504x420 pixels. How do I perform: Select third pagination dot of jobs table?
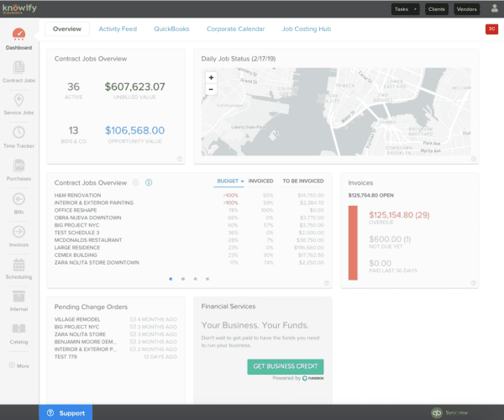[195, 279]
